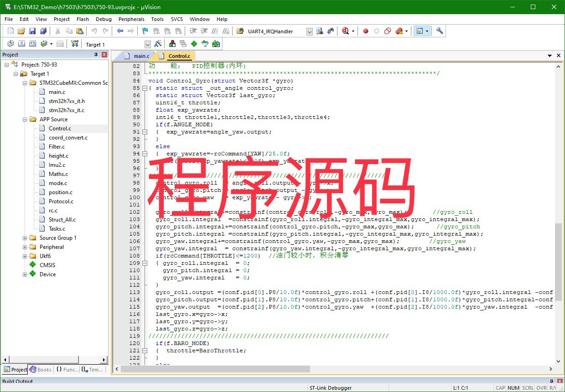Open the File menu
Image resolution: width=565 pixels, height=392 pixels.
[x=9, y=19]
